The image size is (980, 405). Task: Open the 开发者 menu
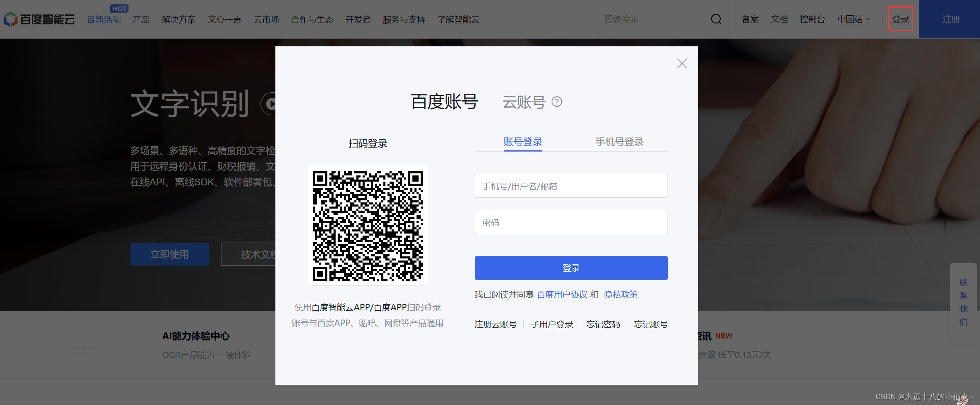(358, 19)
